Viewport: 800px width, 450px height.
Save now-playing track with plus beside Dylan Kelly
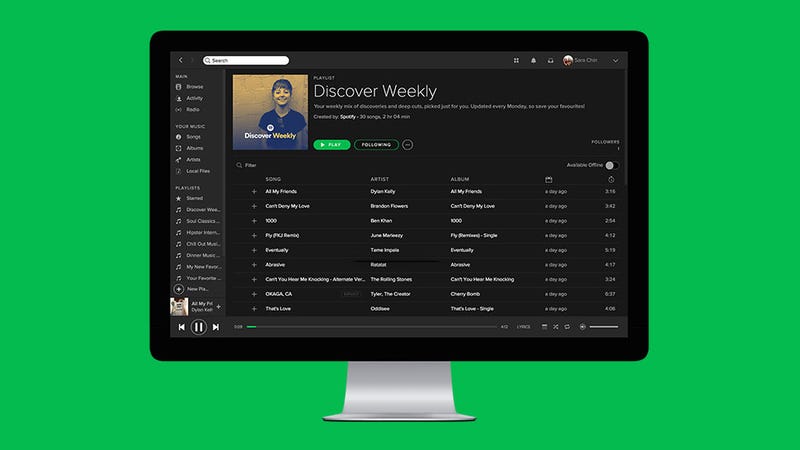tap(218, 307)
